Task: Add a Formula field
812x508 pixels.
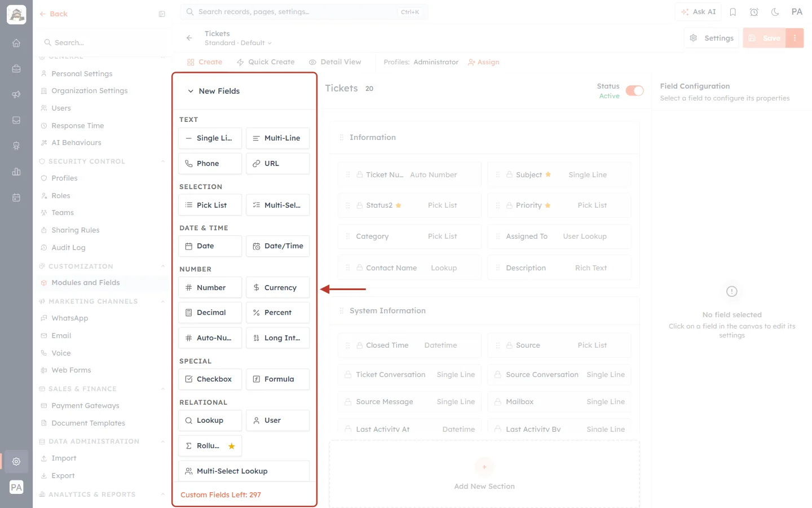Action: (277, 379)
